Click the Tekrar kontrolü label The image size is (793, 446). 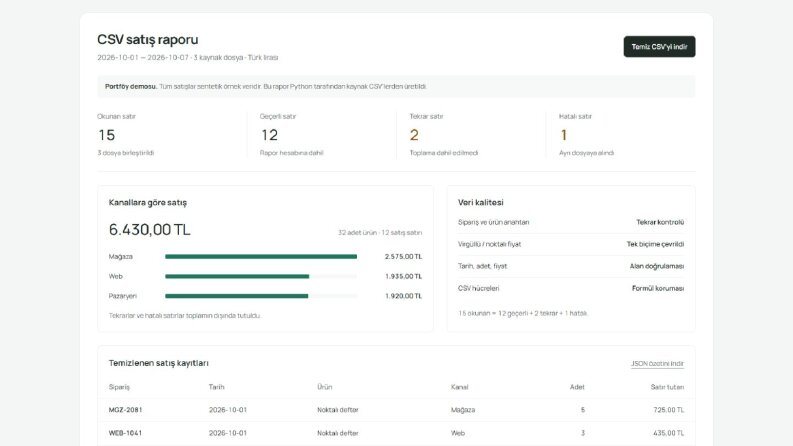click(x=660, y=222)
